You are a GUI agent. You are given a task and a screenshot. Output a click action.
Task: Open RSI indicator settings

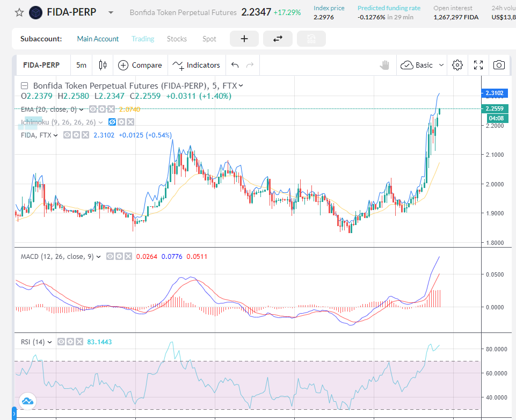[70, 342]
